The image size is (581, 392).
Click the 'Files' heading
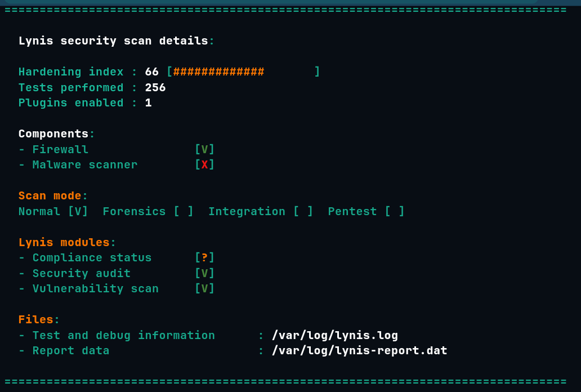(x=36, y=320)
